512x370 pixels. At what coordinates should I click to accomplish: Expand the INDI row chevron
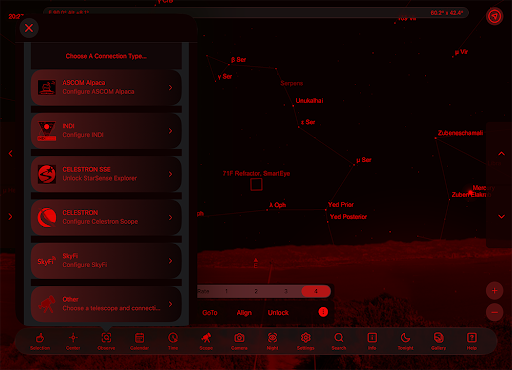[x=170, y=131]
